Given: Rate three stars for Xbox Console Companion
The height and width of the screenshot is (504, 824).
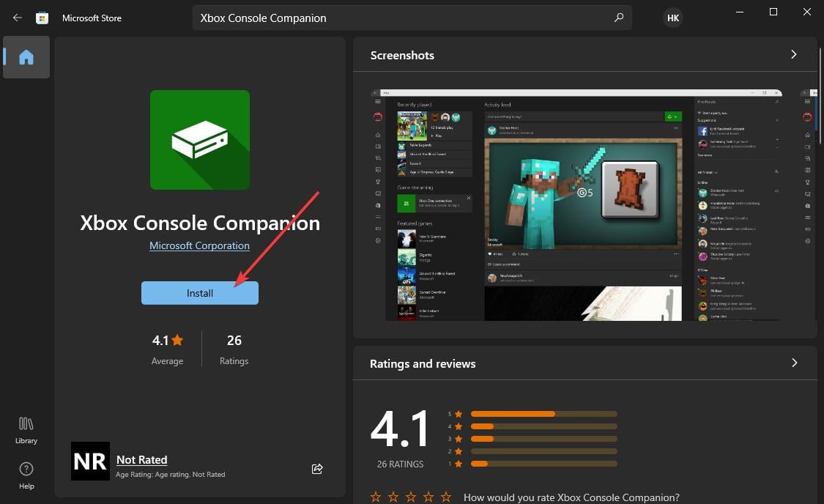Looking at the screenshot, I should click(411, 497).
